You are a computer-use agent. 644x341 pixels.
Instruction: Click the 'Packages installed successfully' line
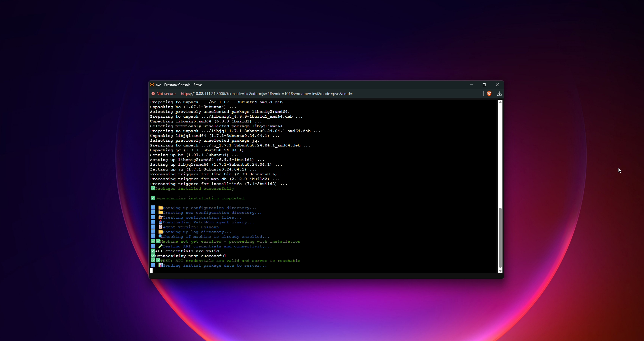[192, 189]
